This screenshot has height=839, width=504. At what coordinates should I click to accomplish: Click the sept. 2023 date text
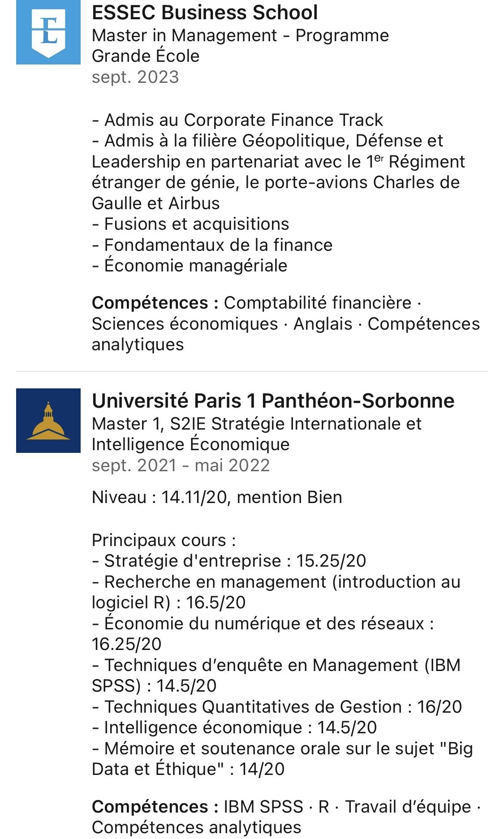[135, 77]
